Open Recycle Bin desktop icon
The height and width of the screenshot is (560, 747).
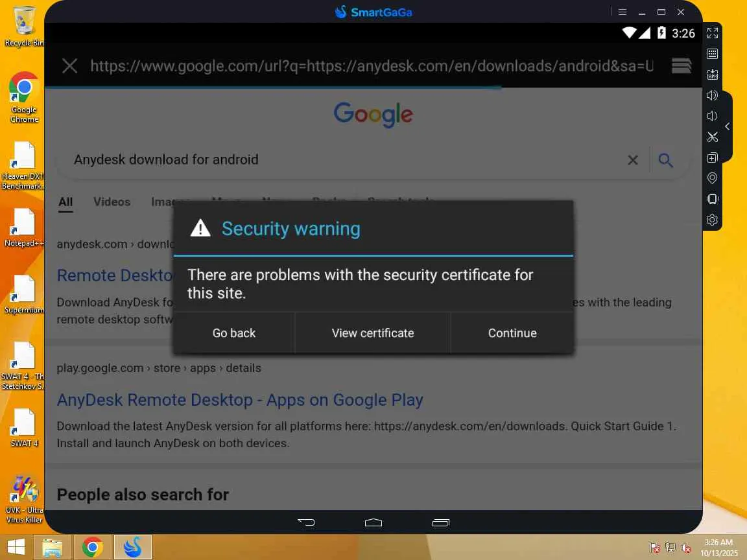24,26
